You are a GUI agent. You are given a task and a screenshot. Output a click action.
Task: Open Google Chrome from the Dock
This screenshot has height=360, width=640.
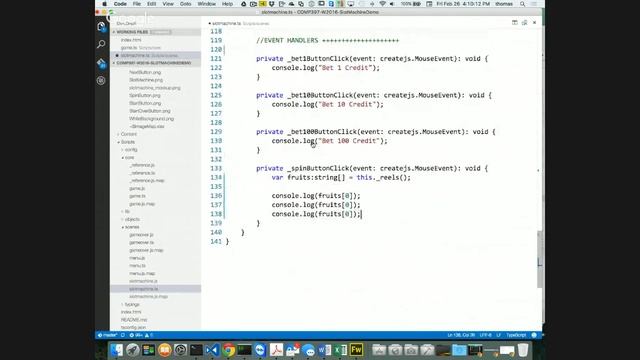pos(229,350)
